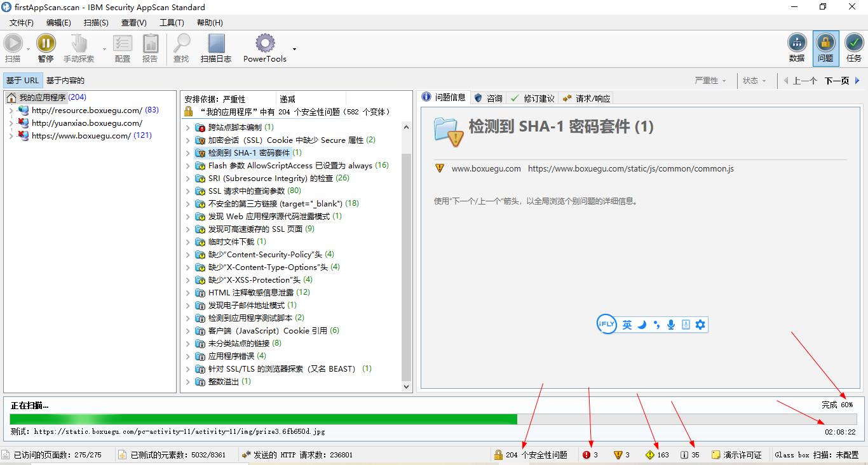Expand the 整数溢出 issue
Viewport: 868px width, 465px height.
(x=188, y=382)
